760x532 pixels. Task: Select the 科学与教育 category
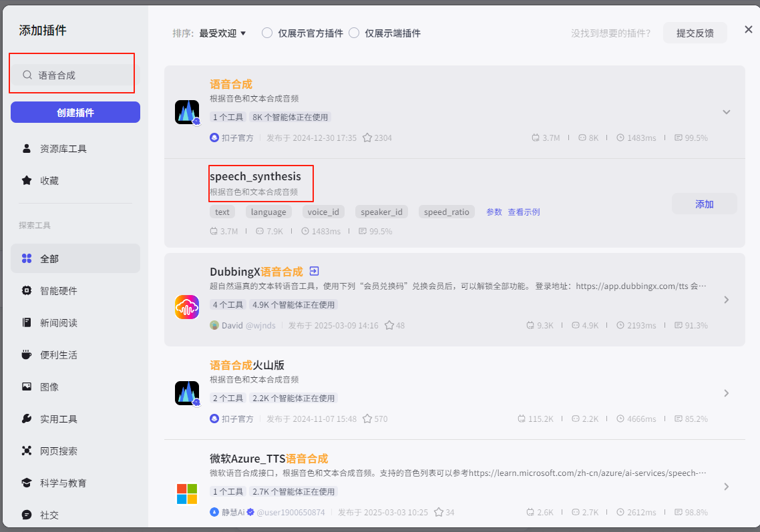(x=75, y=483)
